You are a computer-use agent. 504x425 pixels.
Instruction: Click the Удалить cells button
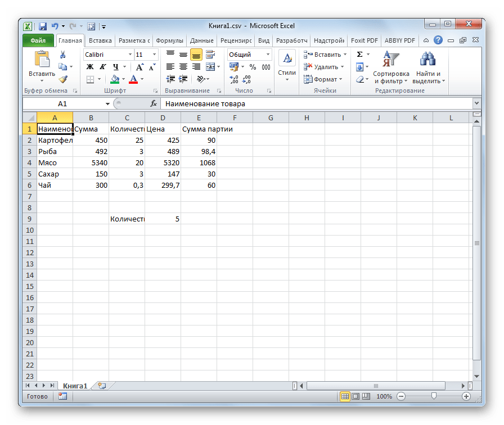click(324, 67)
